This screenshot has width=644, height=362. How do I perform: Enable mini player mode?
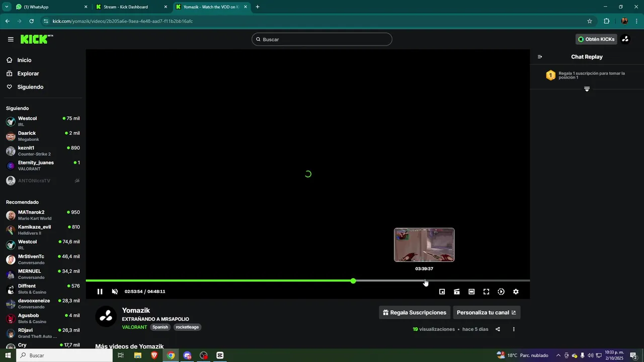click(x=442, y=292)
